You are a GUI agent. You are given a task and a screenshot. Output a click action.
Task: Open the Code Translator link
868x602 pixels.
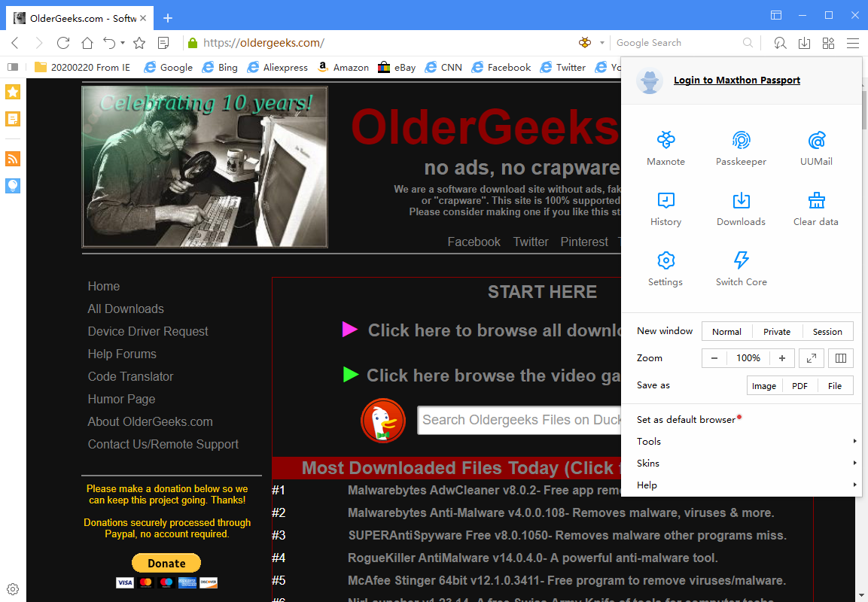coord(131,377)
